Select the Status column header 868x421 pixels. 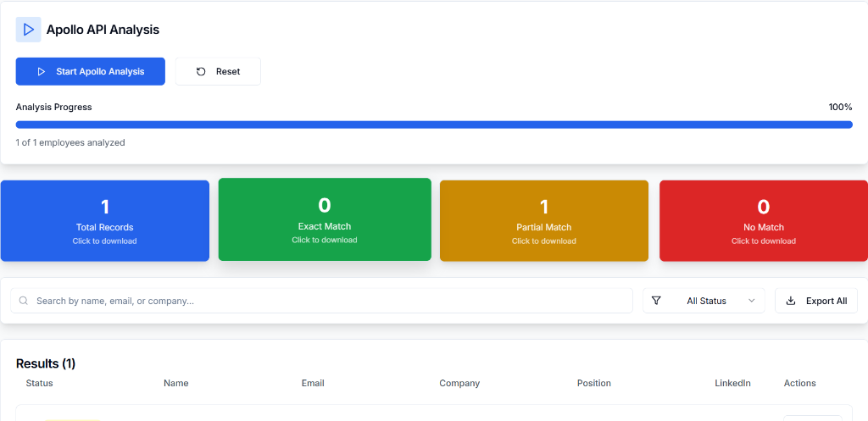click(x=40, y=384)
